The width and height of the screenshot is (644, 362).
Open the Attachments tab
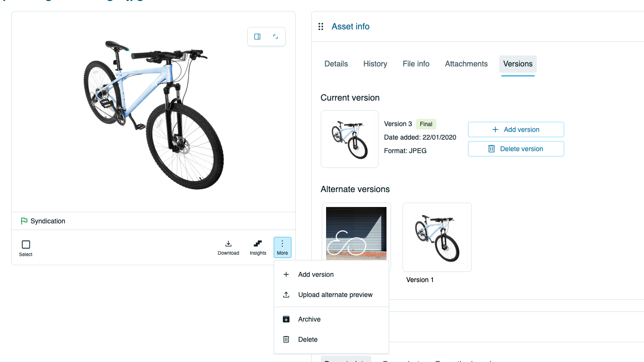pos(467,64)
